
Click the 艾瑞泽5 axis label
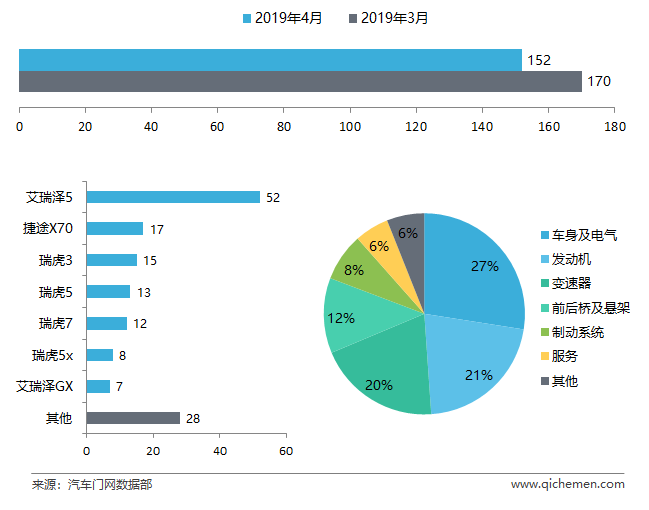[49, 197]
